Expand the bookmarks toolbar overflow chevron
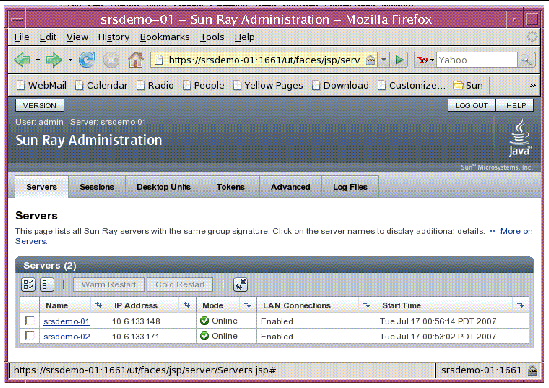549x388 pixels. click(x=533, y=85)
